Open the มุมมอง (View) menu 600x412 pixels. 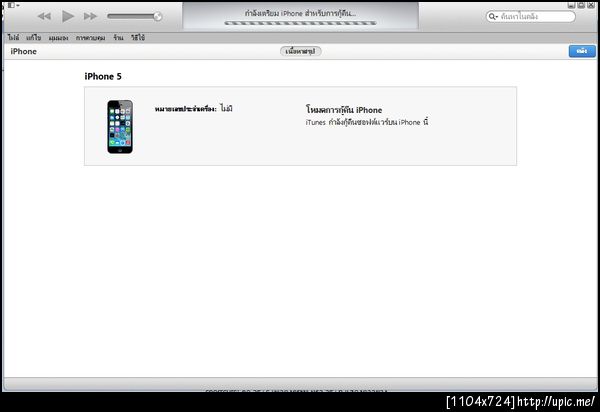(58, 38)
